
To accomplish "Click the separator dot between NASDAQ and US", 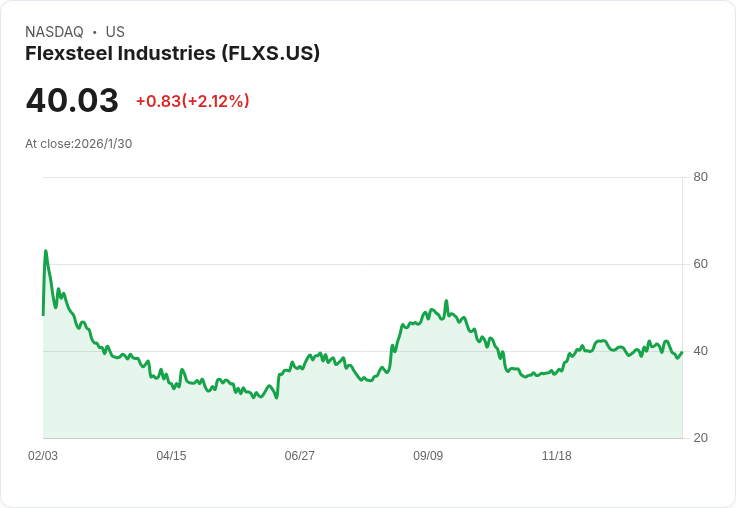I will [94, 33].
